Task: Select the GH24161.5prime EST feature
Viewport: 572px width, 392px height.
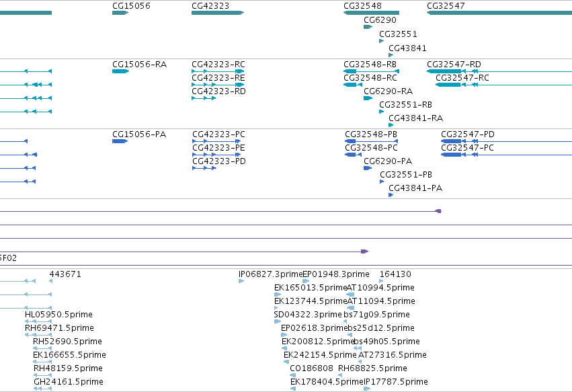Action: pos(42,389)
